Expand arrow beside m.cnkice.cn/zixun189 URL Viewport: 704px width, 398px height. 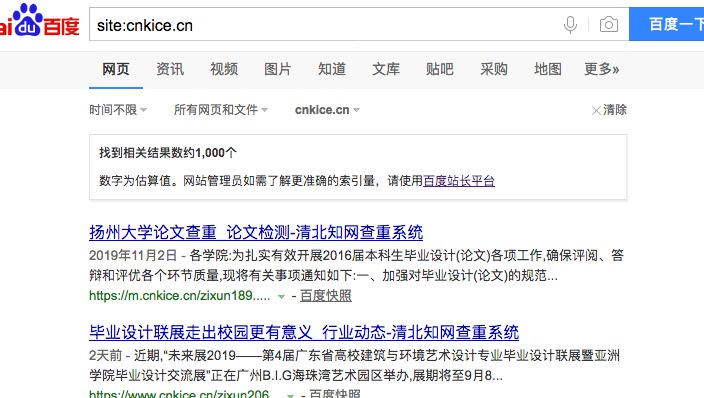tap(282, 296)
